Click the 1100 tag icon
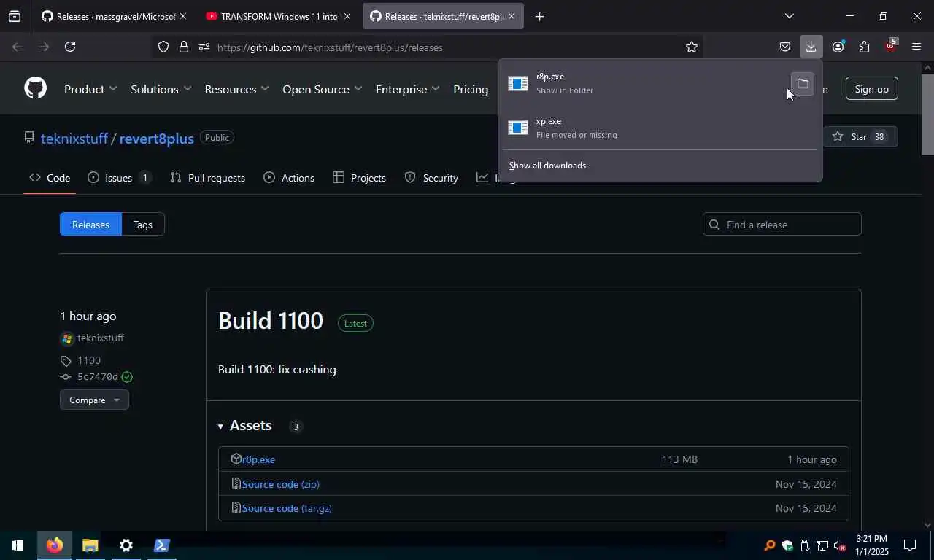 [66, 361]
